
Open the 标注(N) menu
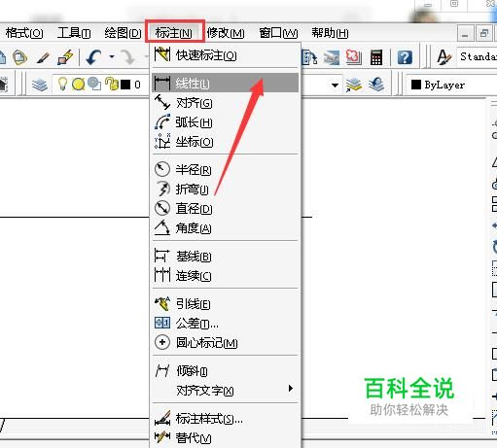[174, 33]
